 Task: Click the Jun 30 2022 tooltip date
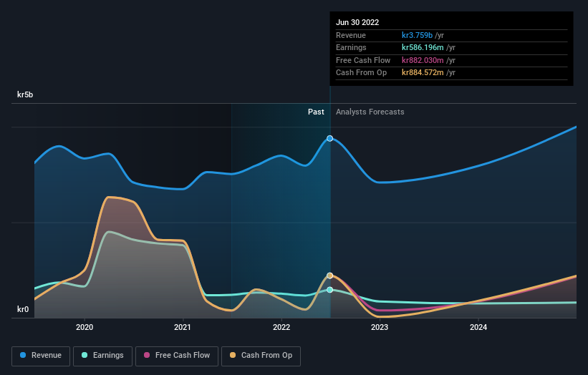(x=357, y=22)
